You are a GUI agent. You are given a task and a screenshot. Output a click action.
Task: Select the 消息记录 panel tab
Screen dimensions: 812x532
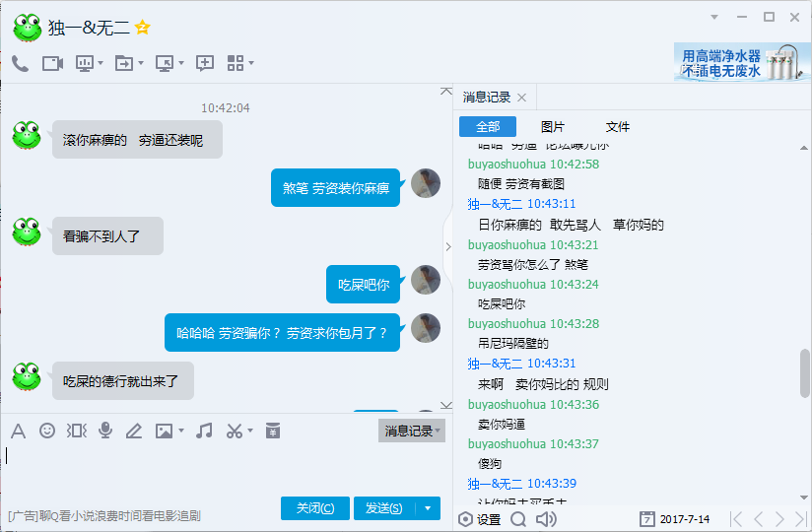point(487,98)
